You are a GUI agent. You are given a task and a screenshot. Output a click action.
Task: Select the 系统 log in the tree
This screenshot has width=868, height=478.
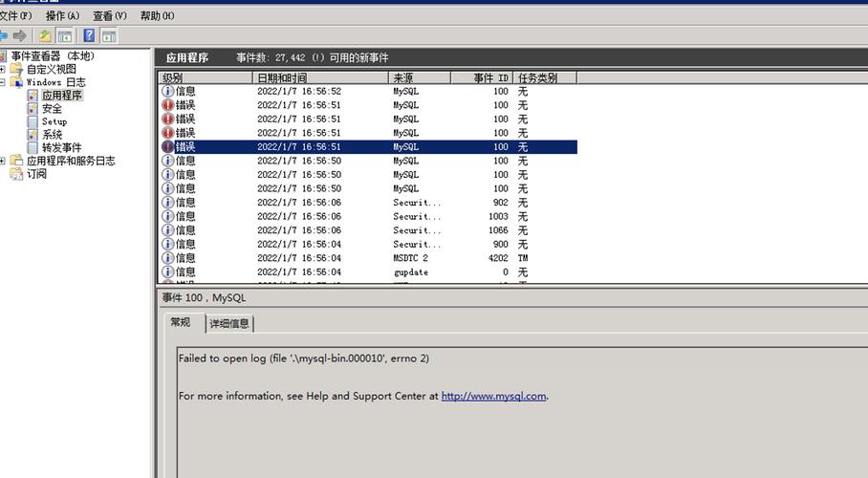(52, 135)
